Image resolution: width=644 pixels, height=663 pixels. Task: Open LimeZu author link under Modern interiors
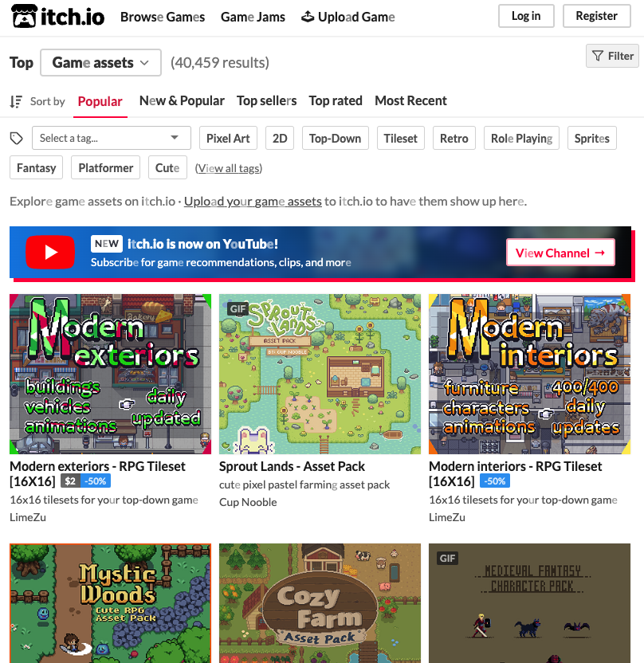click(x=447, y=517)
